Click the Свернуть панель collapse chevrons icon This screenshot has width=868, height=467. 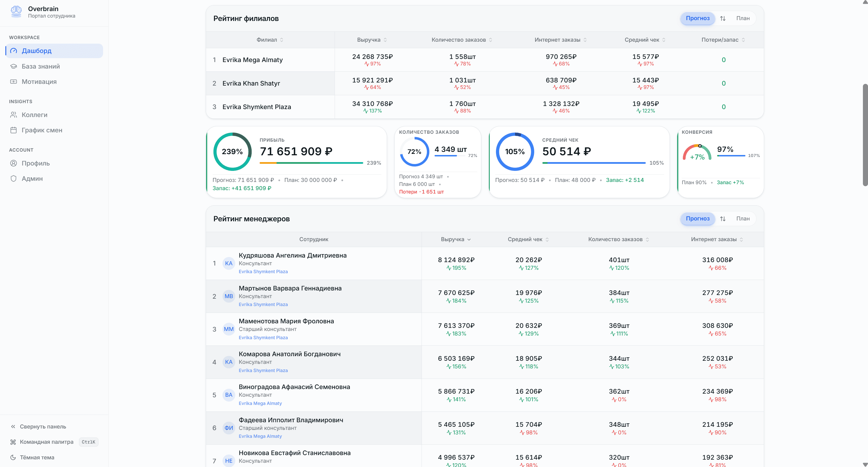[x=13, y=426]
